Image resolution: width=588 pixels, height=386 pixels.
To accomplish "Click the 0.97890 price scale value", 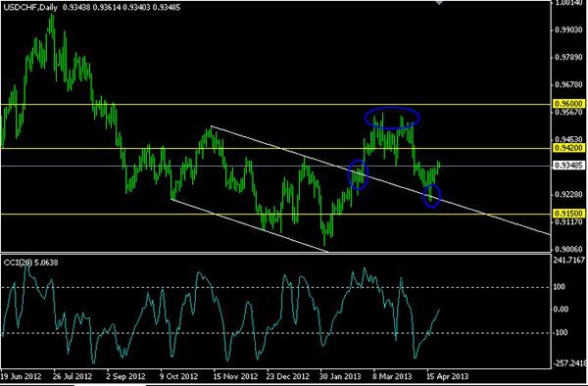I will coord(569,58).
